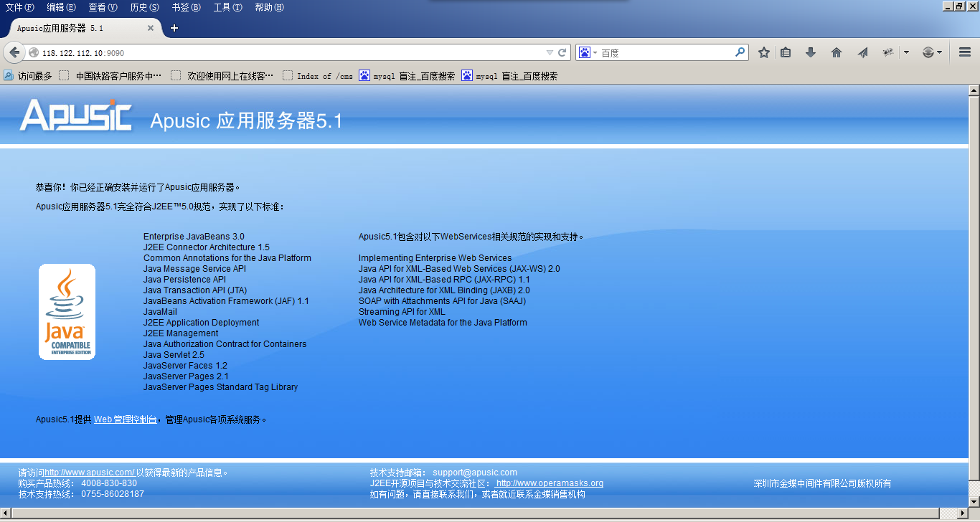Screen dimensions: 980x522
Task: Open the URL history dropdown arrow
Action: pos(550,52)
